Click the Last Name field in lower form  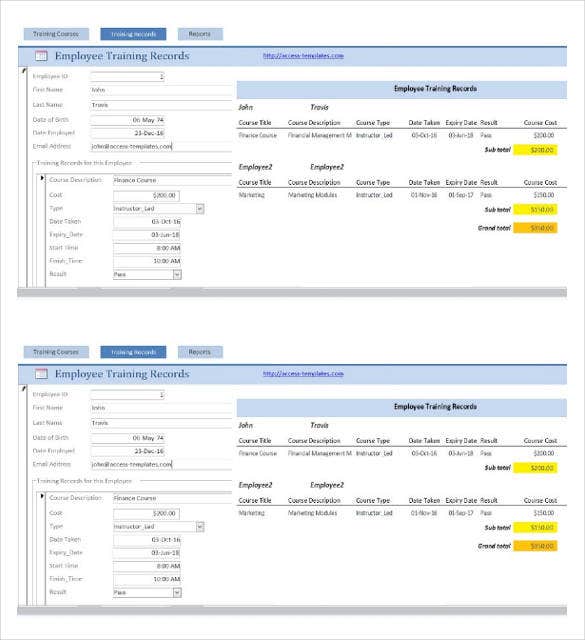[x=161, y=423]
